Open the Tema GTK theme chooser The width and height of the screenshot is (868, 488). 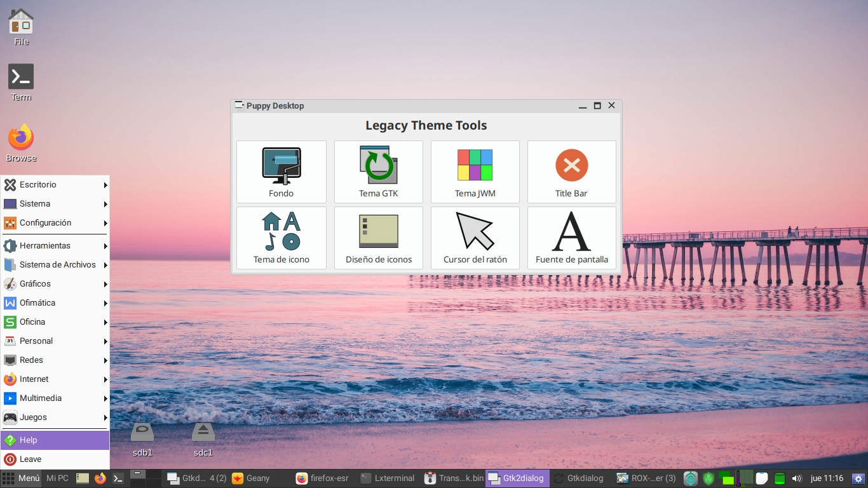point(379,172)
